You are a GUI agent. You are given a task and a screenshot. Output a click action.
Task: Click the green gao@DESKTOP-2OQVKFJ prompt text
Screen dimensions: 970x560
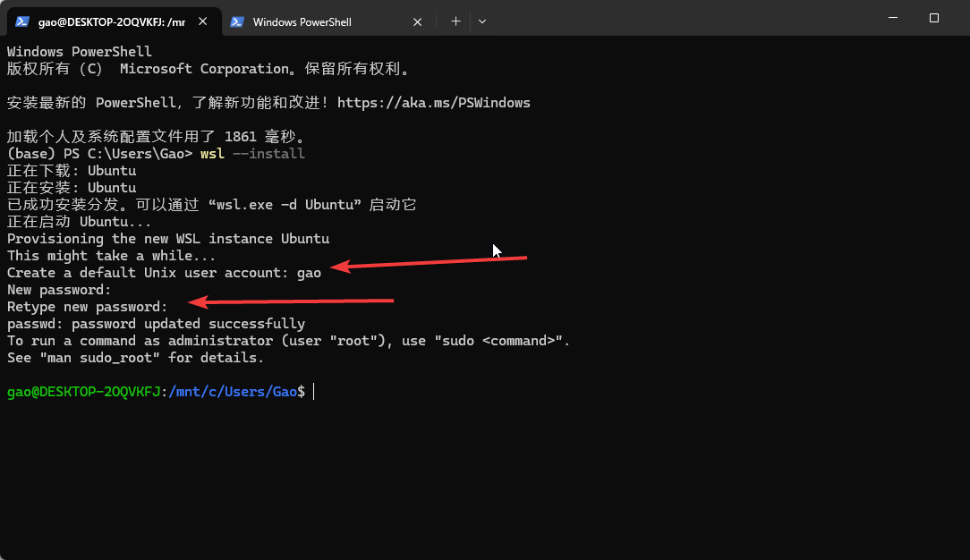point(82,392)
